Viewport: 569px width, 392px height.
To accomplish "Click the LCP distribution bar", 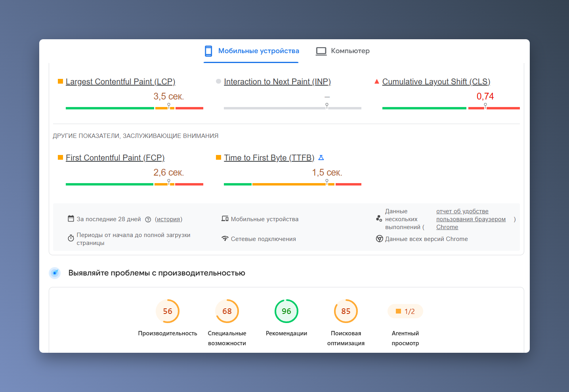I will click(134, 108).
